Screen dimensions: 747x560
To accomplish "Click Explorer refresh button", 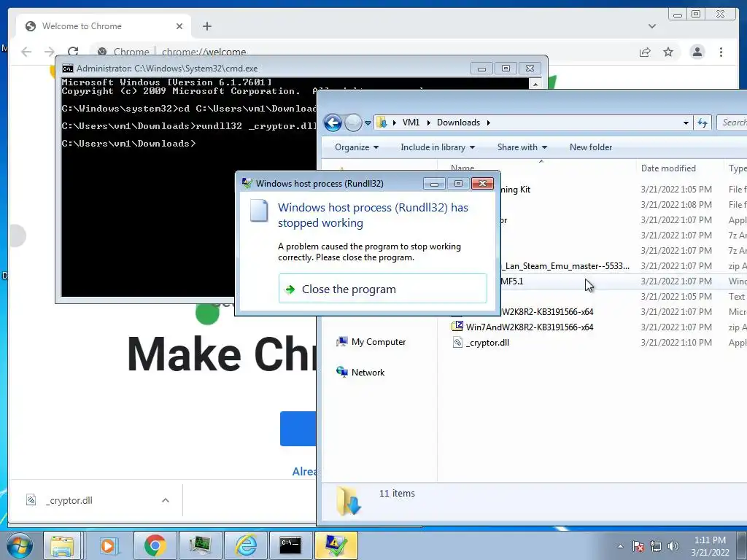I will coord(703,122).
